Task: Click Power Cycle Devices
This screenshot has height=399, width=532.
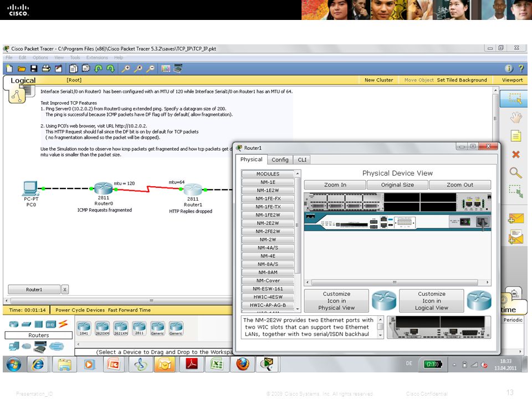Action: pos(80,310)
